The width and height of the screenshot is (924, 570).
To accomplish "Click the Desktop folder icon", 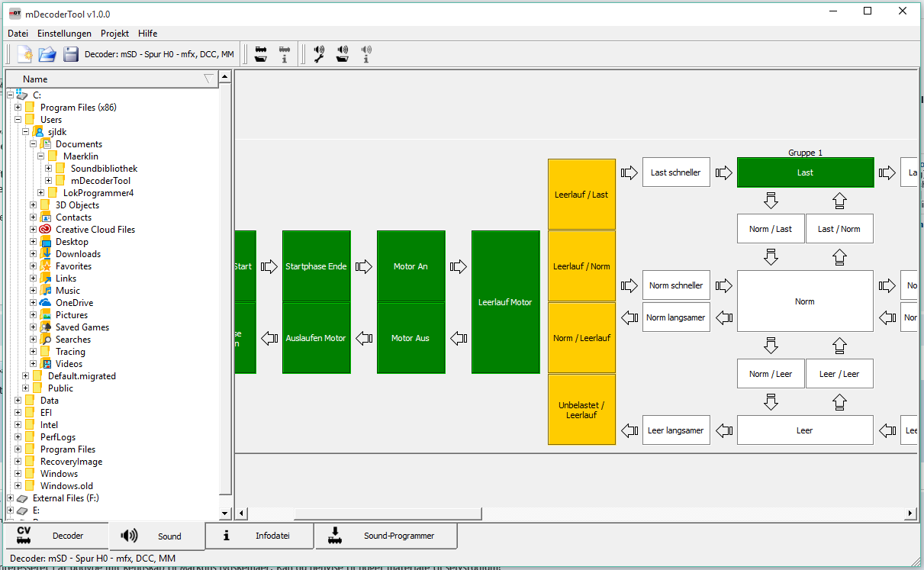I will point(45,242).
